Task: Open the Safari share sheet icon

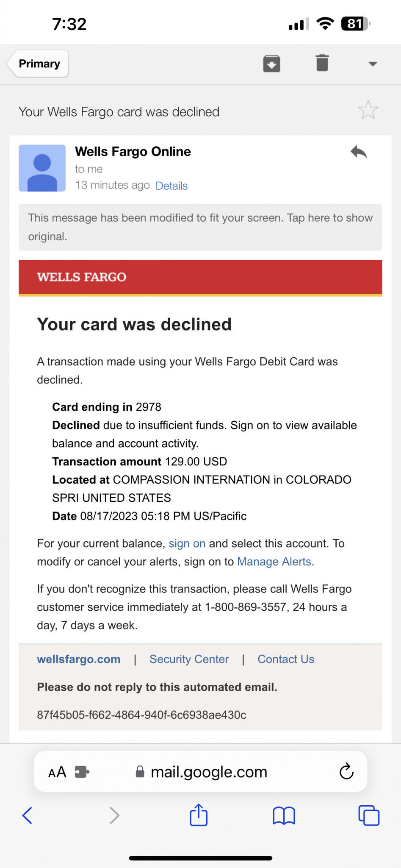Action: 199,815
